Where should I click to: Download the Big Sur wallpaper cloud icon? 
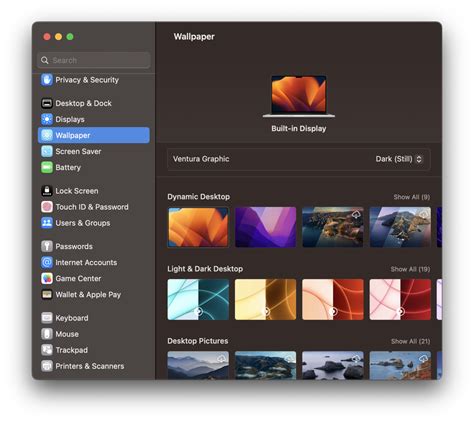point(356,214)
